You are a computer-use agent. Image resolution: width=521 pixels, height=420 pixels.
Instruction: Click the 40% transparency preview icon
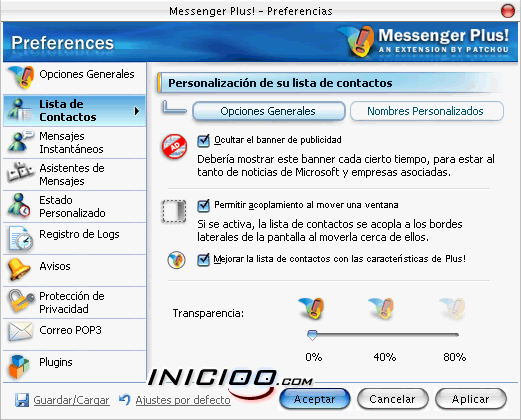(381, 308)
